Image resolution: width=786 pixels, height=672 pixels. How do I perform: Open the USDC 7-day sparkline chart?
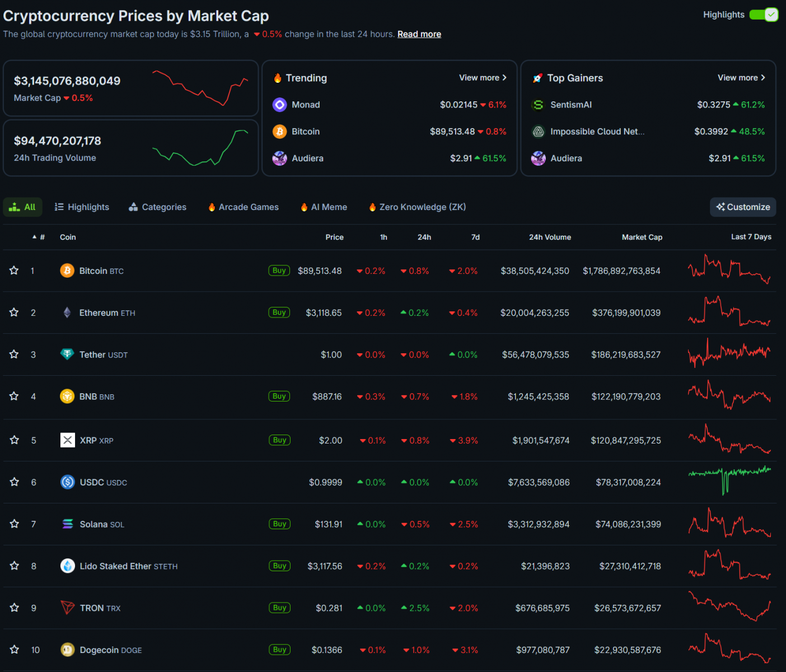(729, 481)
